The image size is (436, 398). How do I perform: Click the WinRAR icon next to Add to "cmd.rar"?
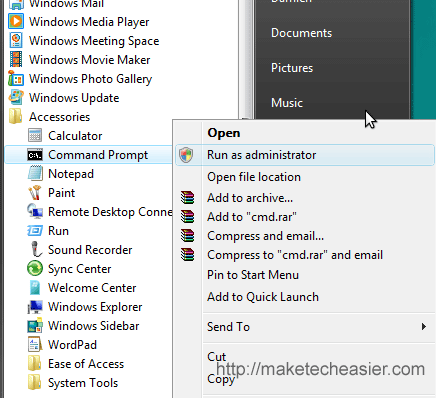click(187, 217)
